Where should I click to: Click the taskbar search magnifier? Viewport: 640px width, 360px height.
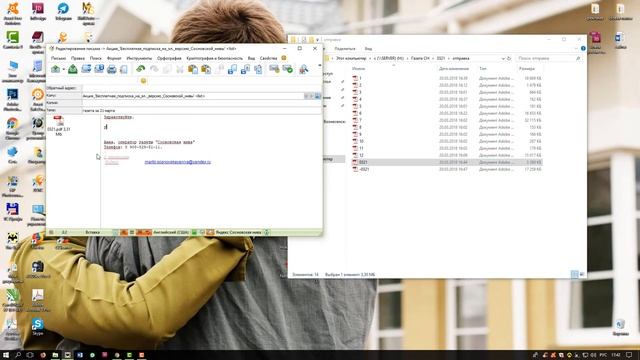18,355
